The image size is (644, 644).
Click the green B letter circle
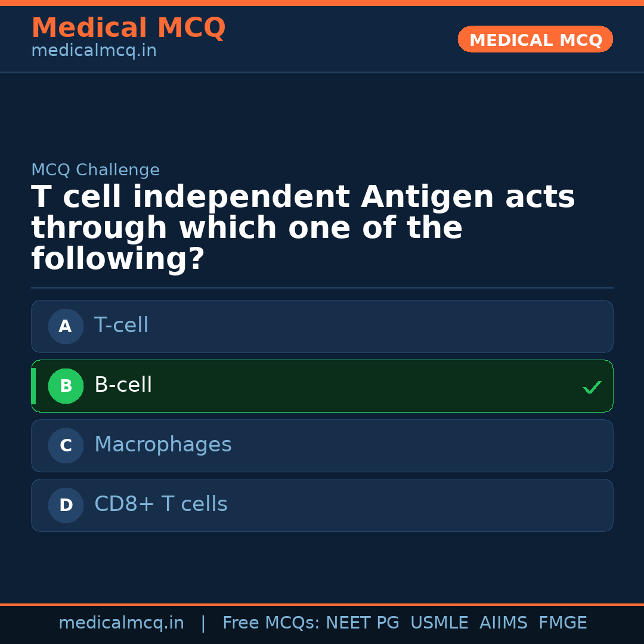coord(66,386)
